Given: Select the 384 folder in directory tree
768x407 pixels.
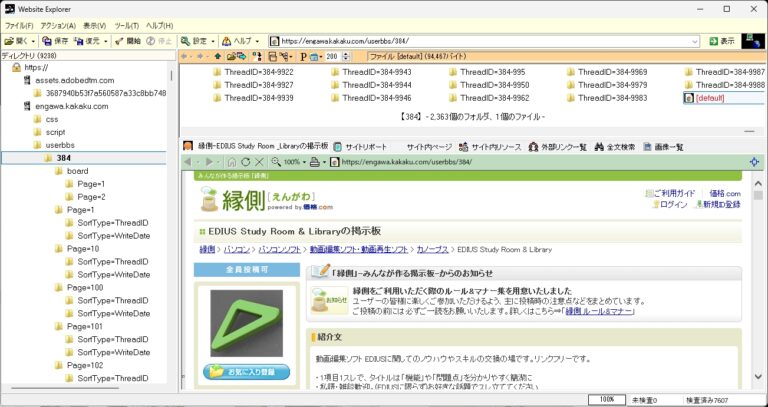Looking at the screenshot, I should (63, 158).
